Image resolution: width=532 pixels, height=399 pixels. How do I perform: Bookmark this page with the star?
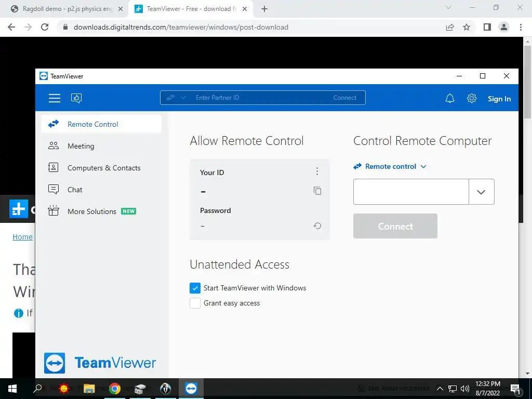coord(467,27)
